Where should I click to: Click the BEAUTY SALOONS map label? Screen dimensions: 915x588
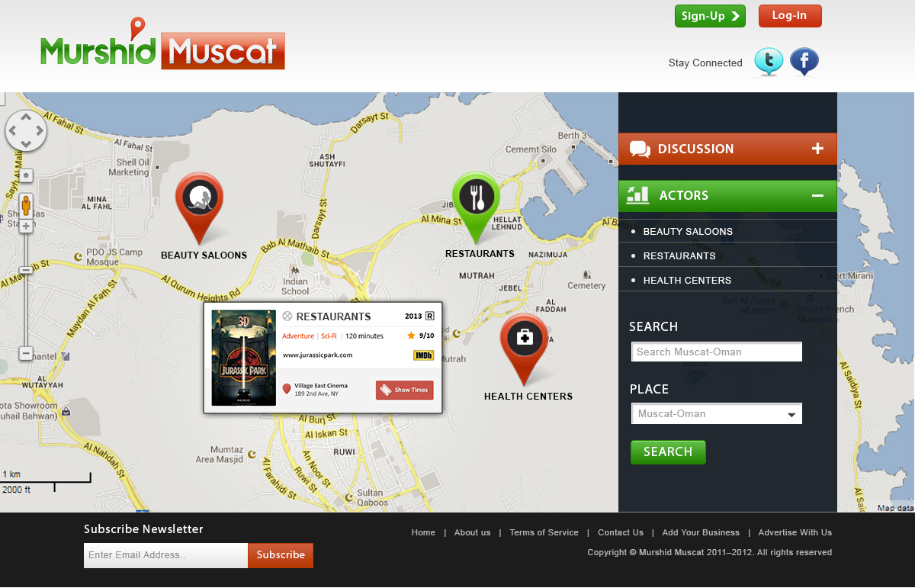204,255
